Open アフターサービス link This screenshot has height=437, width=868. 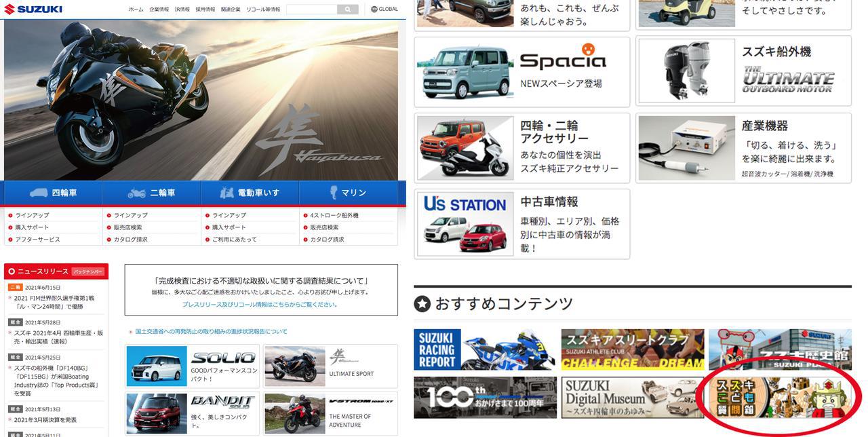click(37, 240)
